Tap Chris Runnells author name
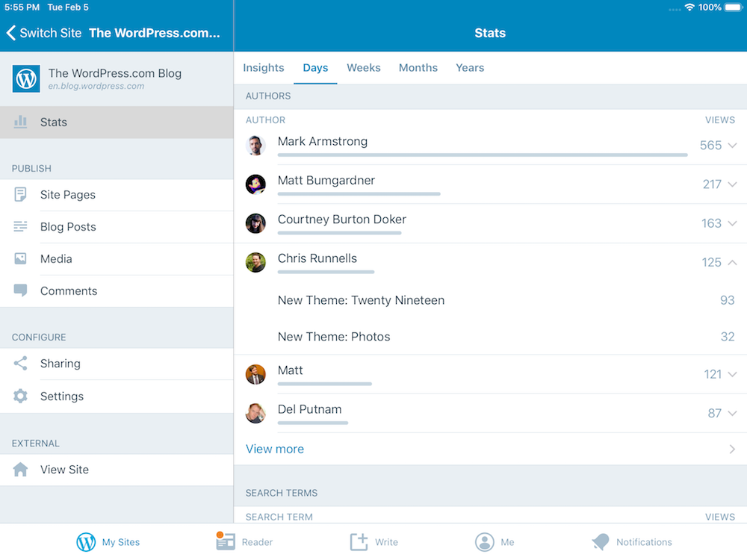This screenshot has height=560, width=747. [317, 258]
